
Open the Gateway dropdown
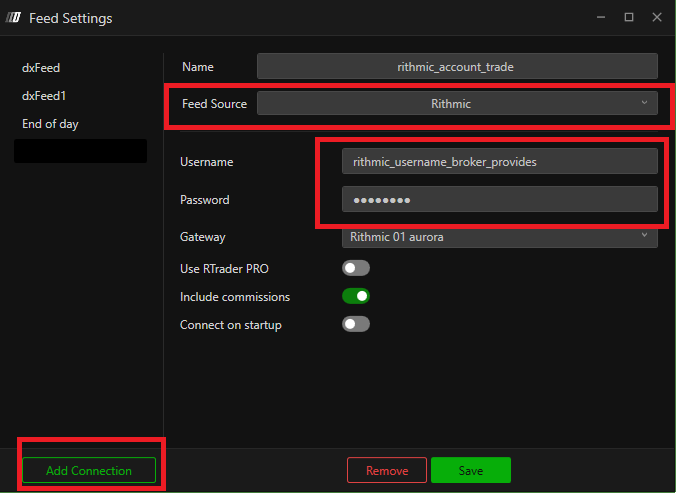point(500,237)
